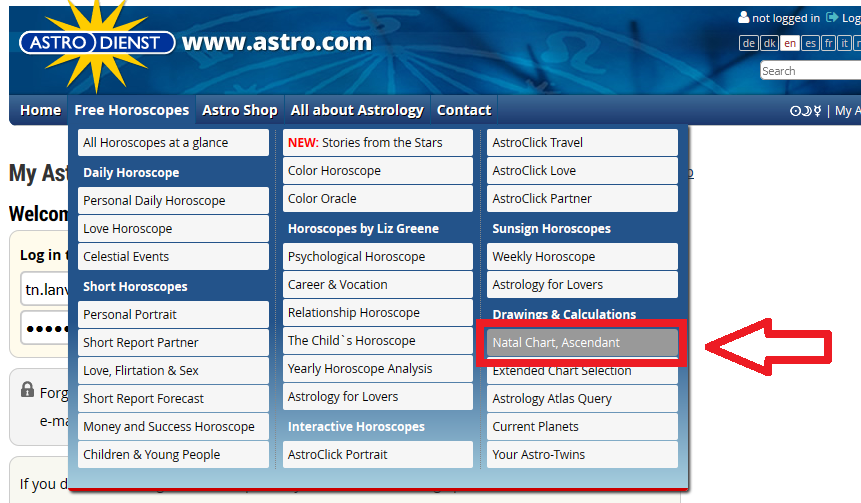Screen dimensions: 861x503
Task: Switch language to Danish (dk)
Action: coord(769,43)
